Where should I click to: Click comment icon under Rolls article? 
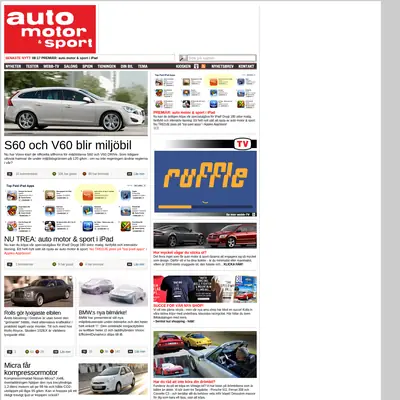[x=9, y=352]
